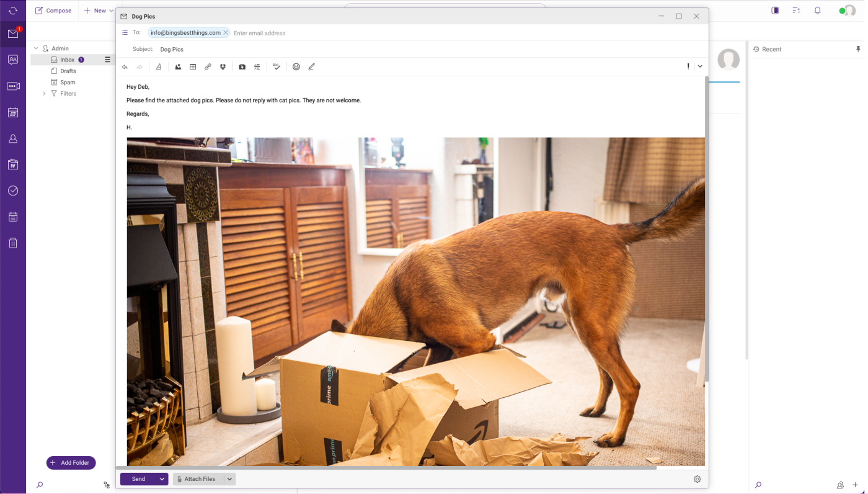The height and width of the screenshot is (494, 868).
Task: Click the dog photo in email body
Action: coord(415,302)
